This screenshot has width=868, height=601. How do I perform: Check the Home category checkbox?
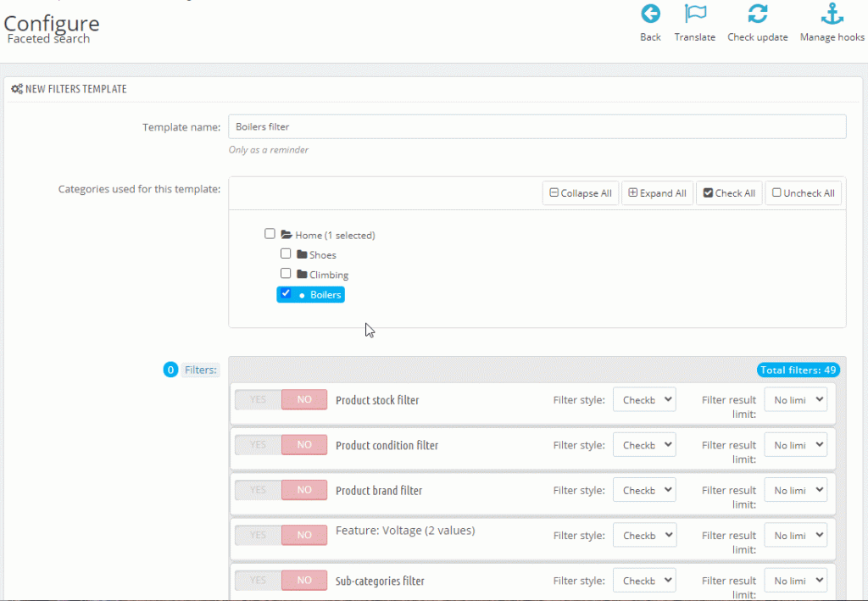tap(270, 233)
